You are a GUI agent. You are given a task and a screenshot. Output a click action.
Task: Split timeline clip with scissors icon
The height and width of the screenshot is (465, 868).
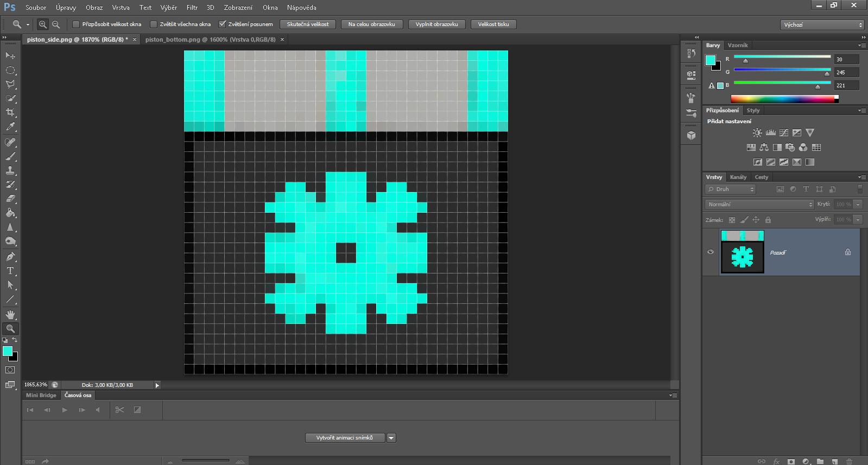tap(119, 410)
